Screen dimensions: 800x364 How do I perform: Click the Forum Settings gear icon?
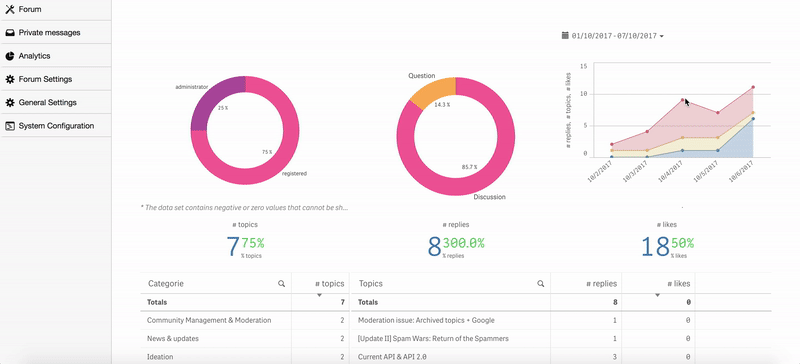point(10,79)
